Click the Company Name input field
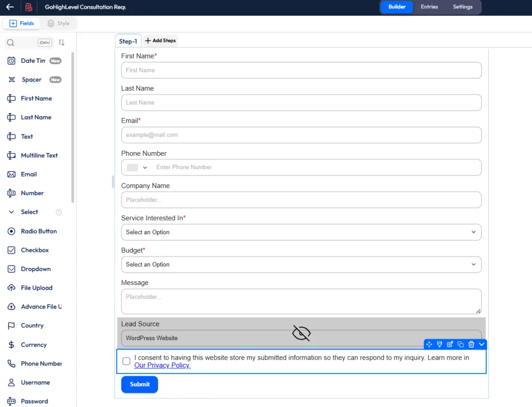Image resolution: width=532 pixels, height=407 pixels. point(301,200)
